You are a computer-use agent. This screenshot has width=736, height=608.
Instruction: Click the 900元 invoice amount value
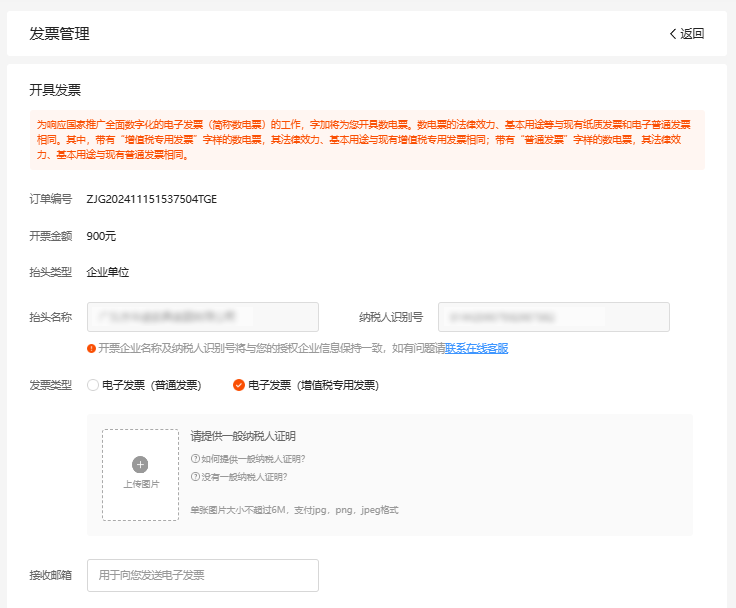[x=102, y=236]
